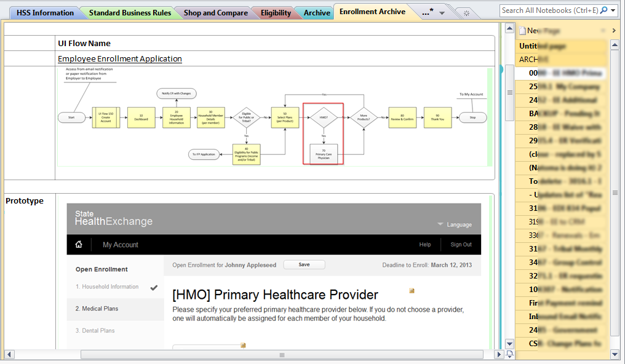Click the horizontal scrollbar left arrow
Screen dimensions: 625x364
(9, 354)
